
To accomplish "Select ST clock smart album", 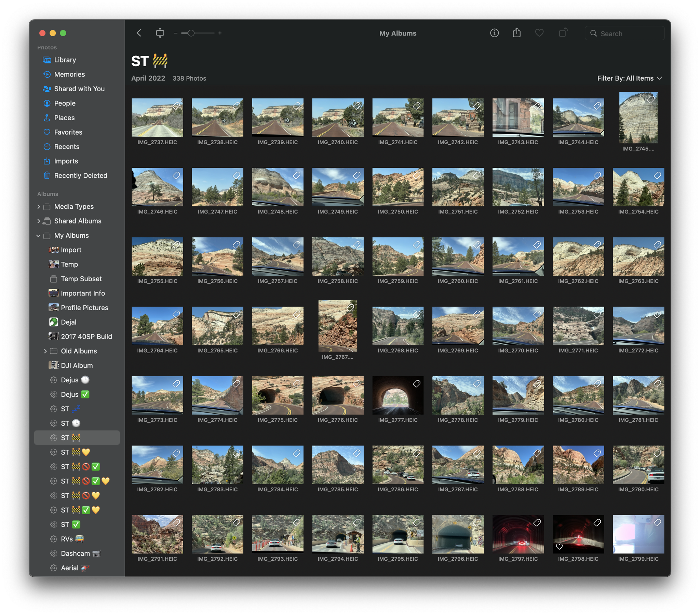I will [x=77, y=423].
